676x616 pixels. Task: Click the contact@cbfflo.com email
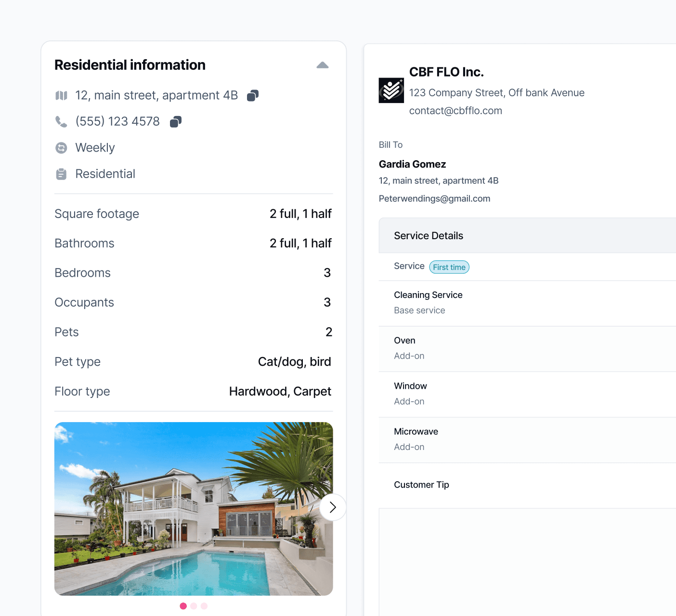click(455, 111)
